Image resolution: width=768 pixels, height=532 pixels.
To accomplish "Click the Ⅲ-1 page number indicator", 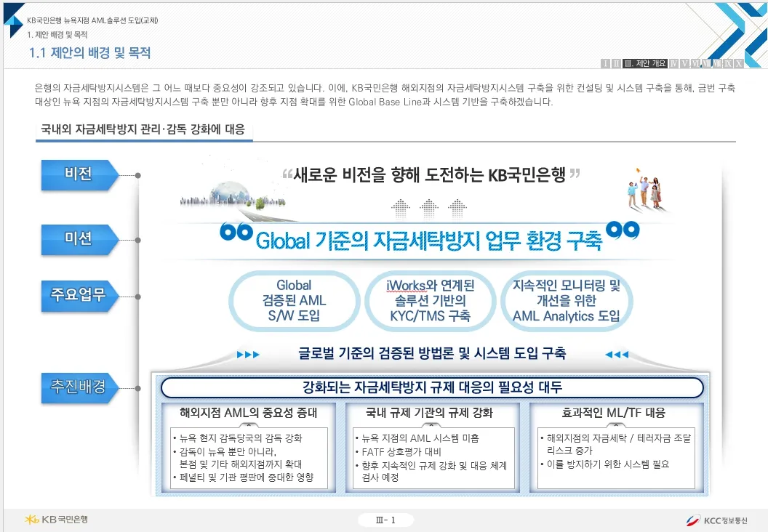I will pyautogui.click(x=386, y=520).
